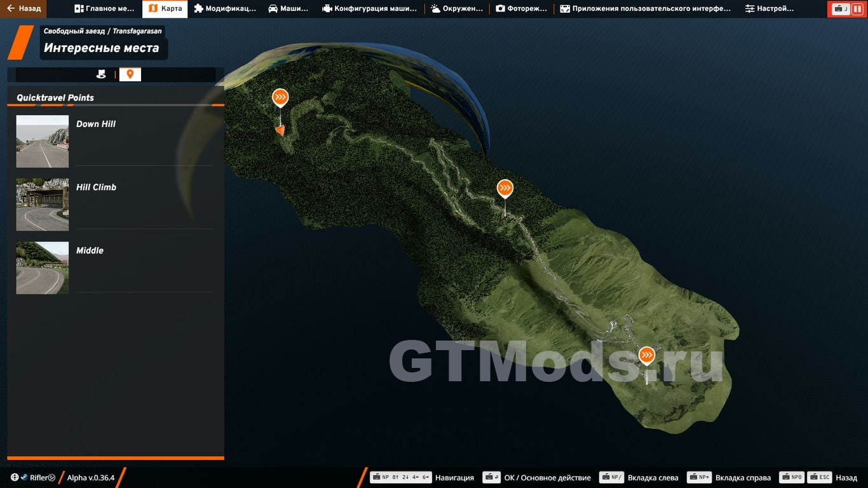The height and width of the screenshot is (488, 868).
Task: Click the Steam icon beside Rifler
Action: pos(24,478)
